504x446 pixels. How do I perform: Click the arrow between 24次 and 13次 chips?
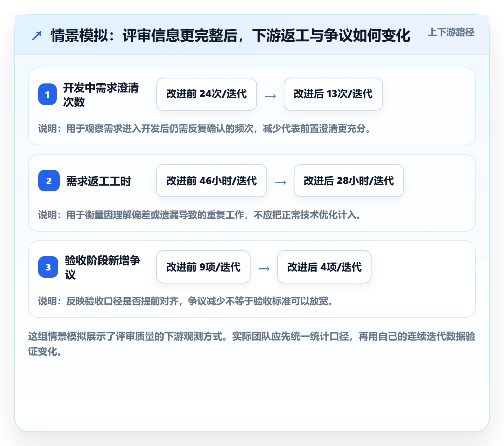tap(270, 96)
